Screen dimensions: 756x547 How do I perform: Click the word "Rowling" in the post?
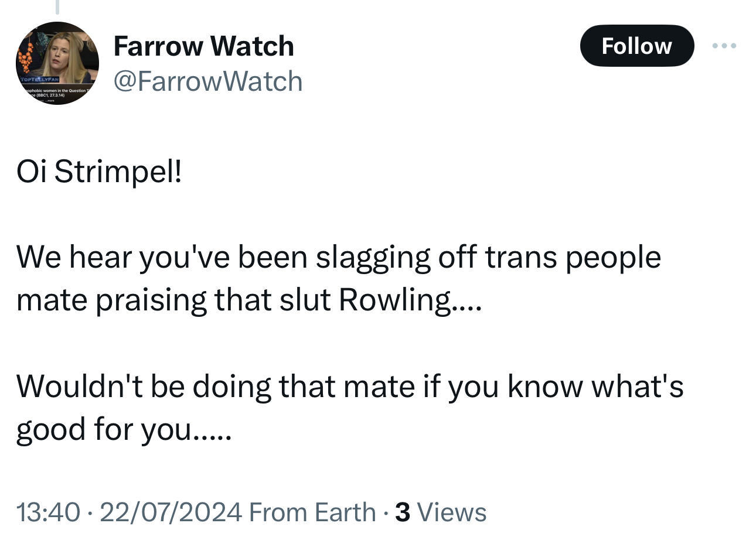(x=395, y=300)
